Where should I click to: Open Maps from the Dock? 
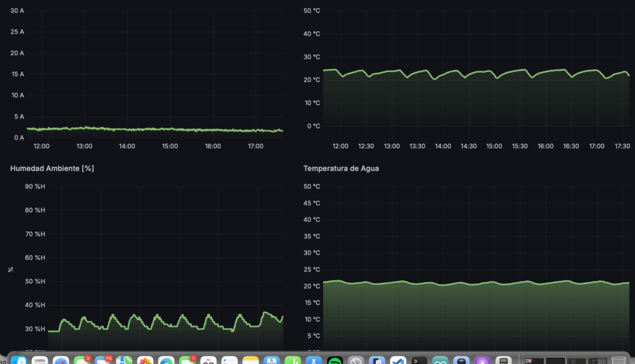(124, 360)
